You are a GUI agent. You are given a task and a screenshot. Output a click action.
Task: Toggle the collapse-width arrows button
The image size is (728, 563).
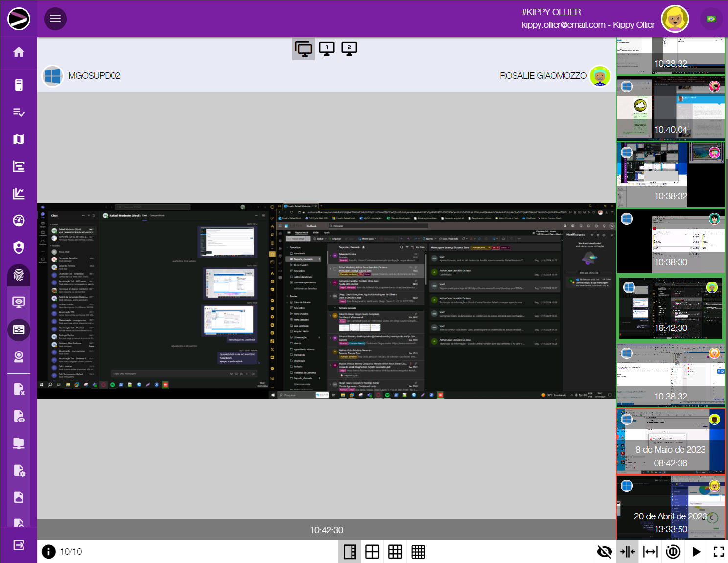[x=627, y=552]
